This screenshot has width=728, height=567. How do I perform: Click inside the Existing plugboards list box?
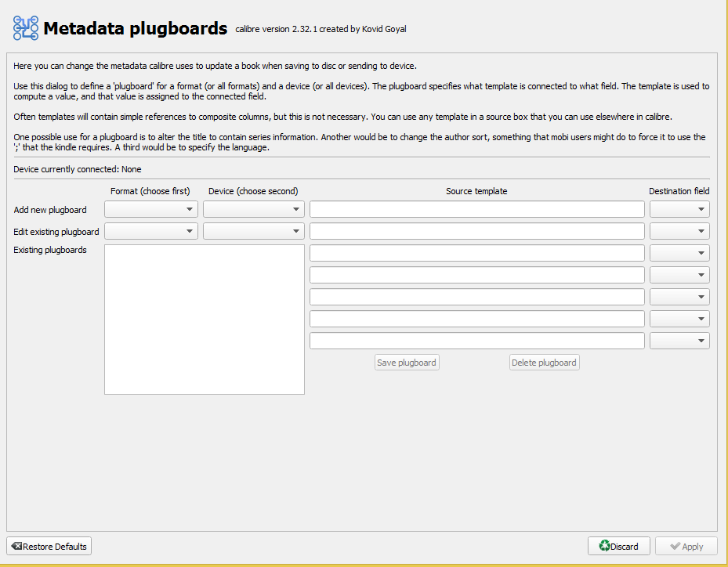pyautogui.click(x=204, y=319)
